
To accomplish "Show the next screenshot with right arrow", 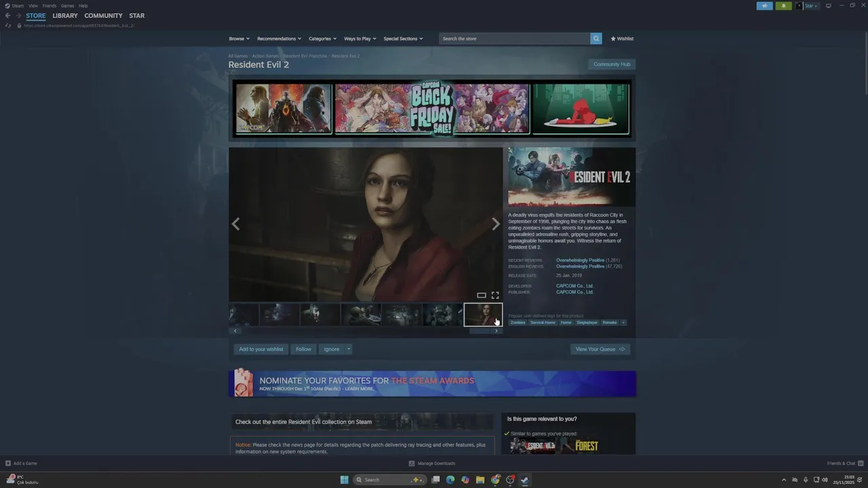I will coord(496,224).
